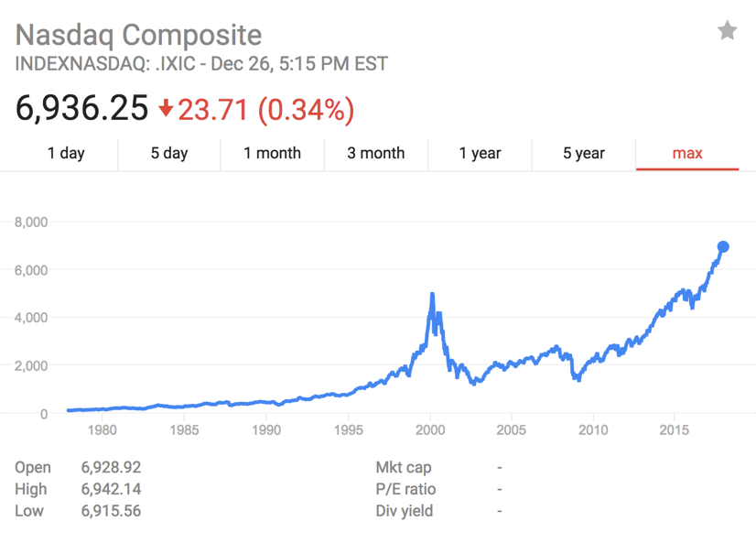756x543 pixels.
Task: Select the max range tab
Action: pos(687,153)
